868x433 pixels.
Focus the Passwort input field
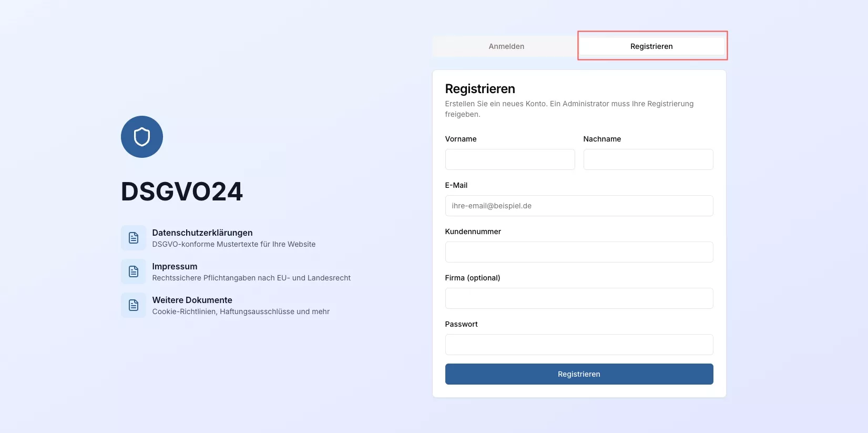(579, 345)
